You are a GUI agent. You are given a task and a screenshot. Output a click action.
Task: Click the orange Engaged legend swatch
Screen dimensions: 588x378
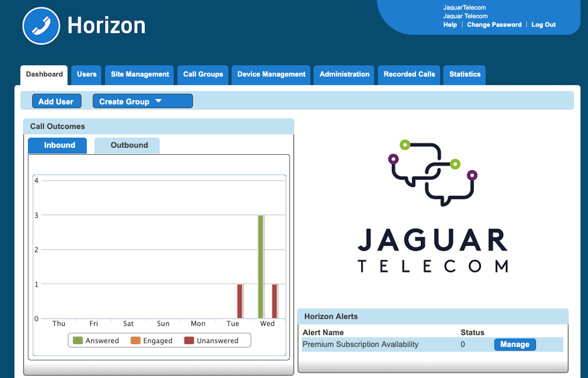[x=135, y=341]
